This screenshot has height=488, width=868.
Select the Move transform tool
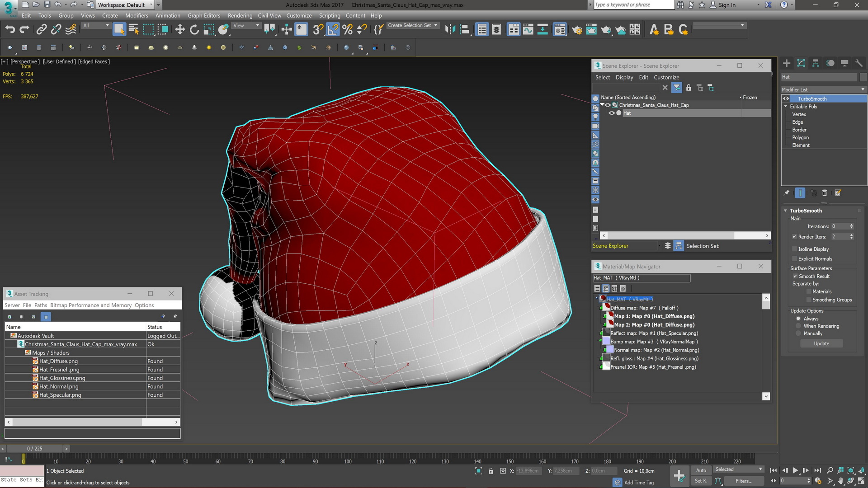click(179, 30)
